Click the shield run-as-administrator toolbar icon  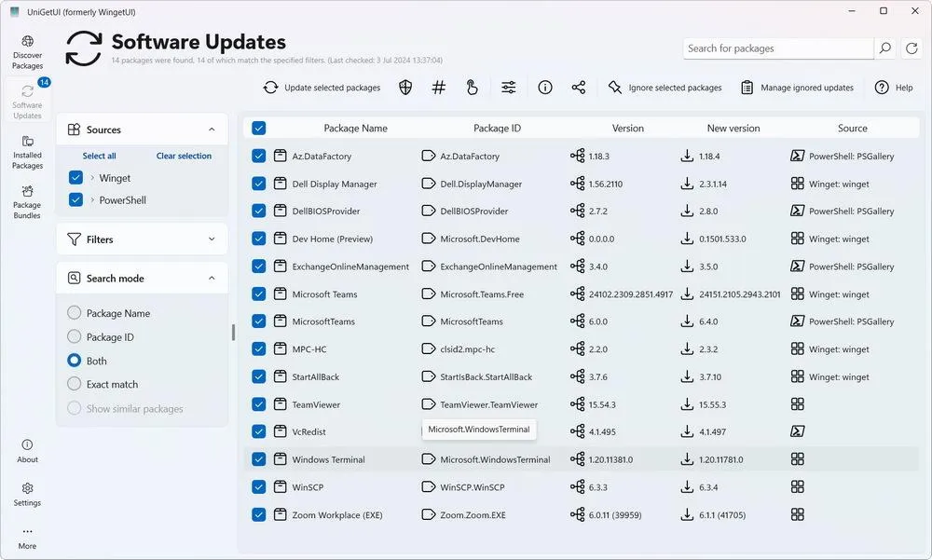pos(405,88)
